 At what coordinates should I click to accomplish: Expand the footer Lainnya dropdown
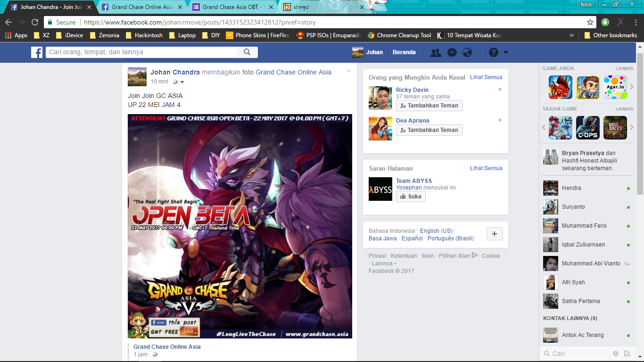coord(384,263)
